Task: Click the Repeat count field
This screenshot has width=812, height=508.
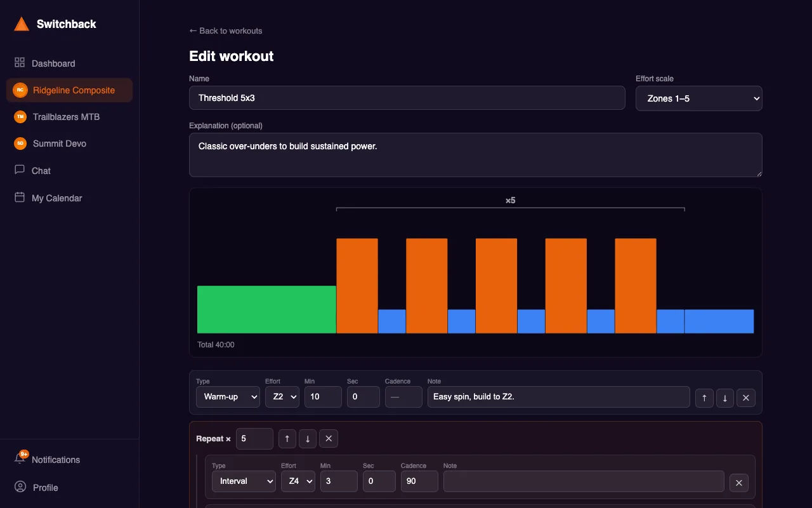Action: pos(254,439)
